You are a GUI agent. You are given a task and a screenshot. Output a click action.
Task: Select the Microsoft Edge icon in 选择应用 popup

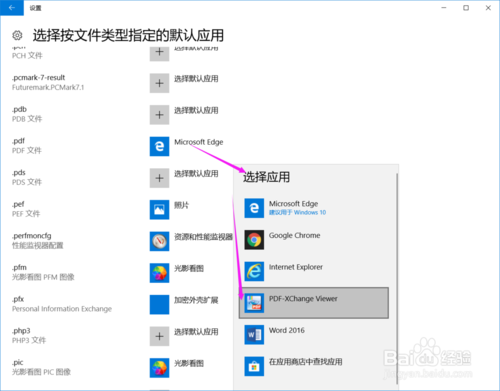pyautogui.click(x=254, y=208)
